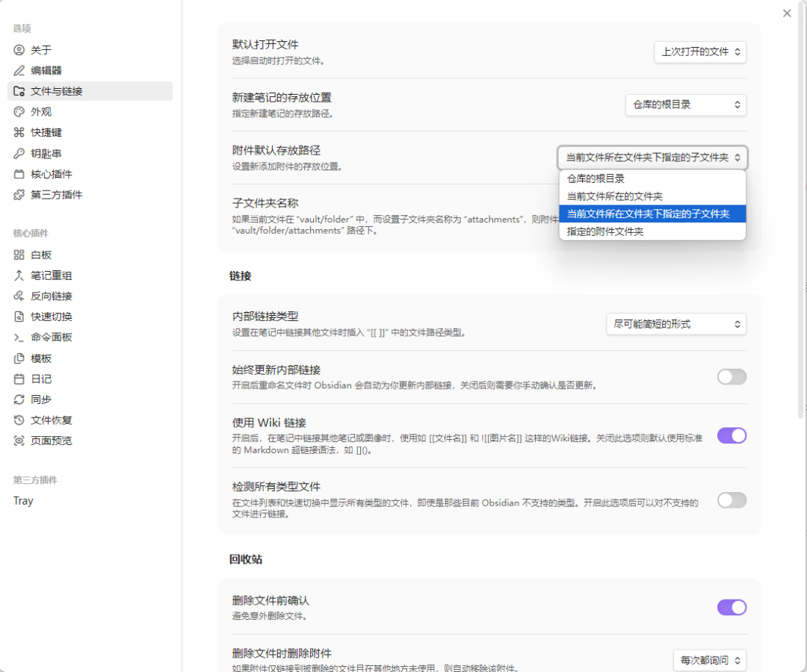Screen dimensions: 807x672
Task: Click the 编辑器 pencil icon
Action: coord(19,71)
